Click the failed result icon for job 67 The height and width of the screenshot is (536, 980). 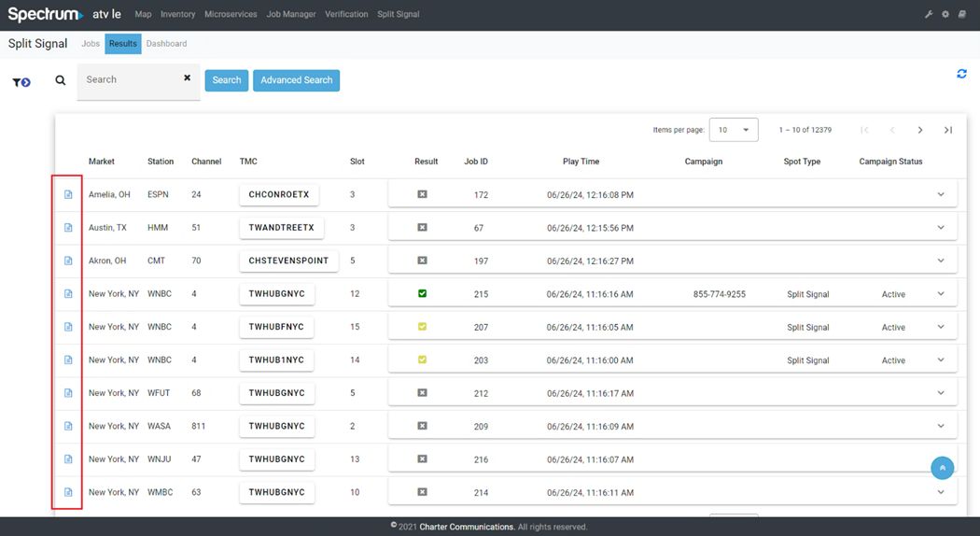[x=423, y=228]
